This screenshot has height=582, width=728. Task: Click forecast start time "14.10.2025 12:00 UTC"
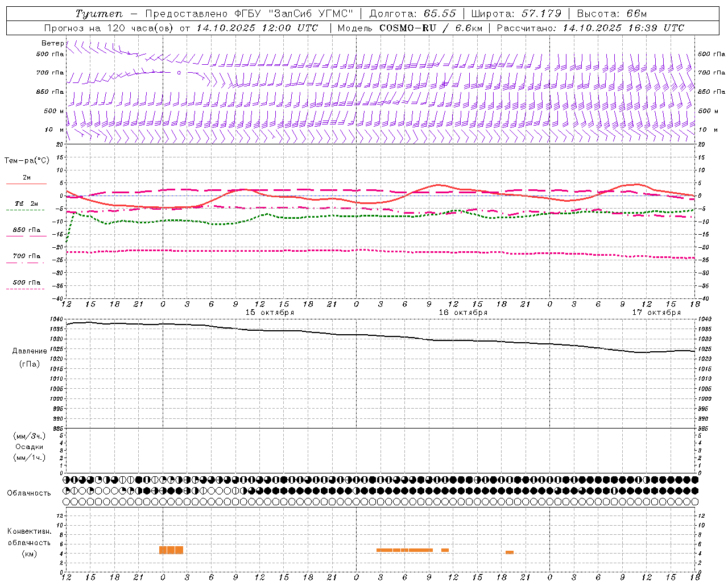[x=257, y=28]
